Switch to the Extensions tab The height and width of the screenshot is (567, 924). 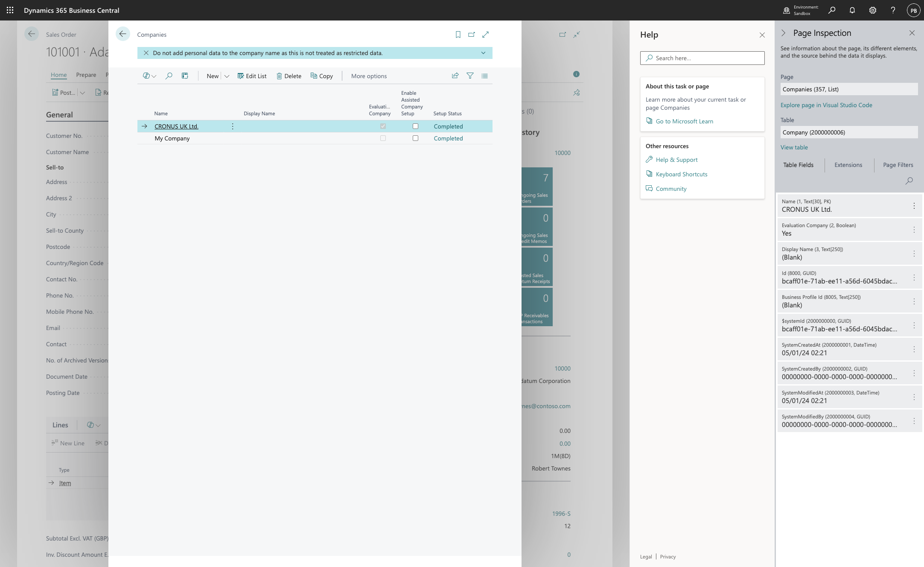point(848,165)
